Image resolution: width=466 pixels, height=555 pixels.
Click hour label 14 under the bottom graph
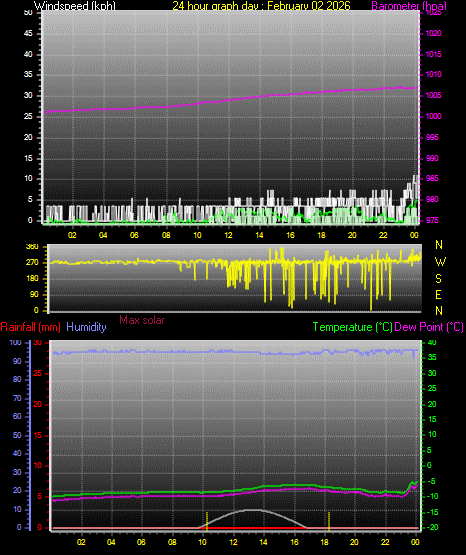[x=263, y=542]
